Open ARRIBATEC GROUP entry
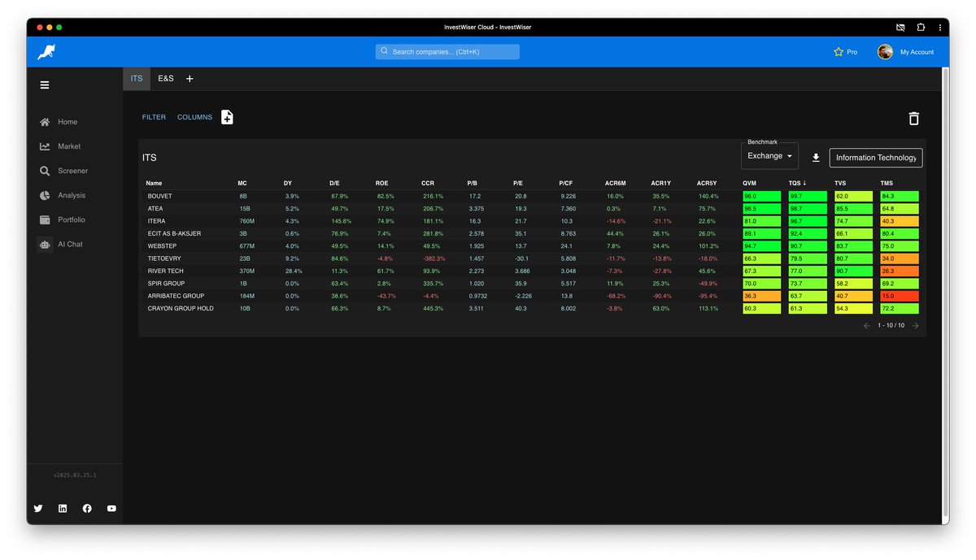Screen dimensions: 976x560 (x=176, y=296)
